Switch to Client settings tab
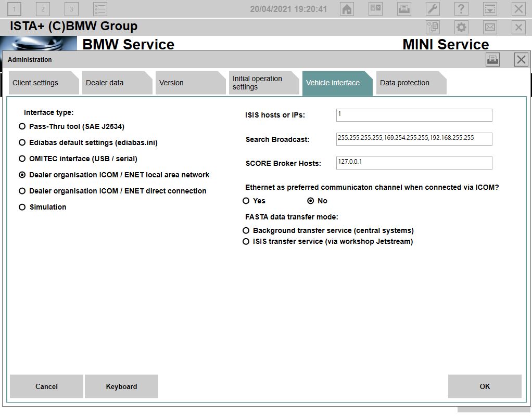This screenshot has width=532, height=416. click(43, 83)
